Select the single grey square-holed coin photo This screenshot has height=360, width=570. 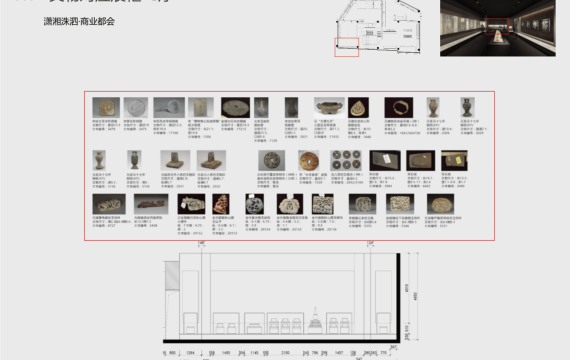pos(272,160)
